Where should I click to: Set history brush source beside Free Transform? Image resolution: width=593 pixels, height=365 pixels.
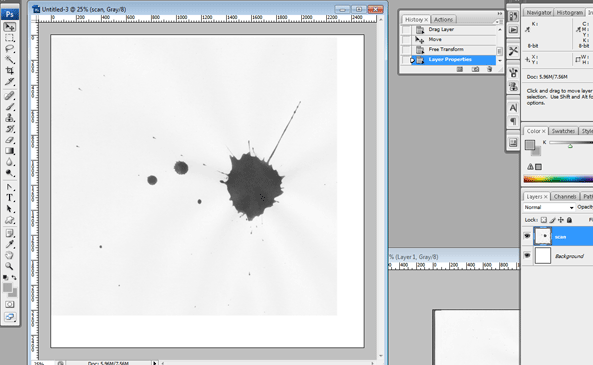[406, 50]
